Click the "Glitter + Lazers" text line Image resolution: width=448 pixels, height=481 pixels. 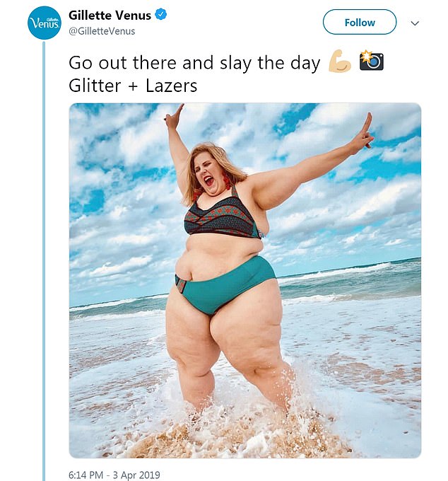[133, 85]
